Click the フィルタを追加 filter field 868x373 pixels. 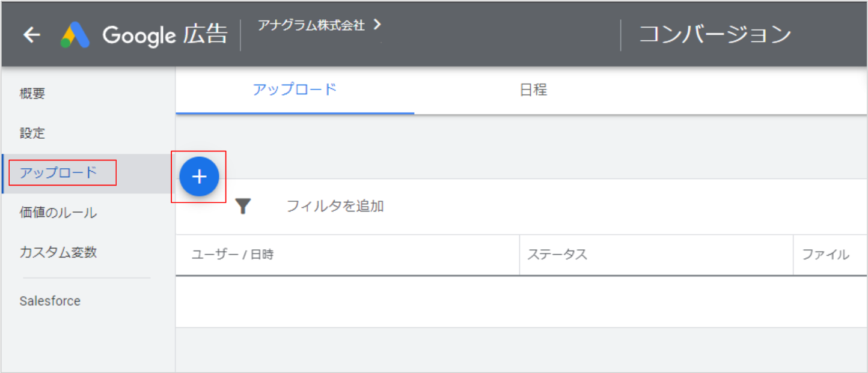point(335,207)
